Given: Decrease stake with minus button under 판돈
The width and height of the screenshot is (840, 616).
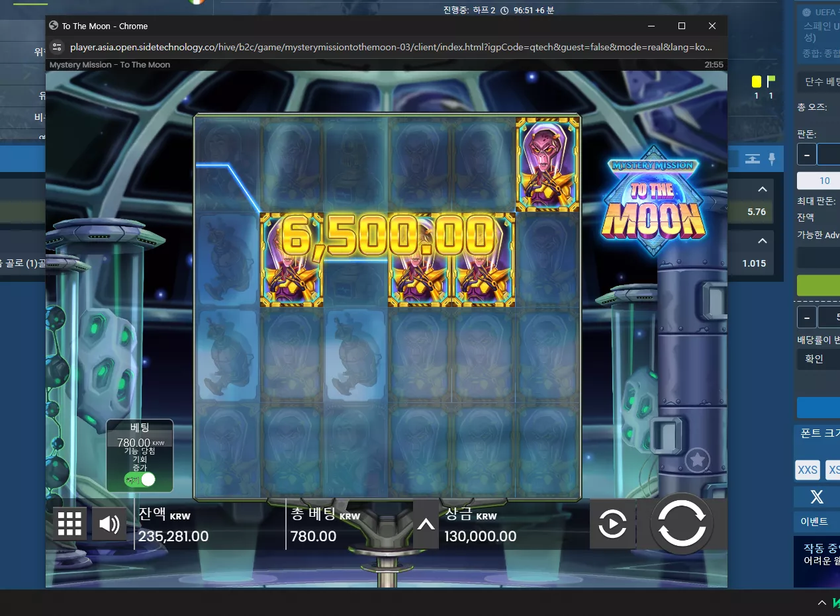Looking at the screenshot, I should pyautogui.click(x=806, y=154).
